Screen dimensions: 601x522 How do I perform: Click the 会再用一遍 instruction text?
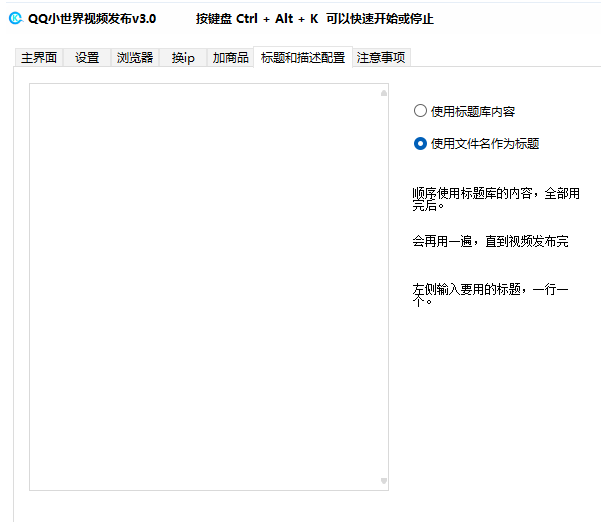pos(490,242)
